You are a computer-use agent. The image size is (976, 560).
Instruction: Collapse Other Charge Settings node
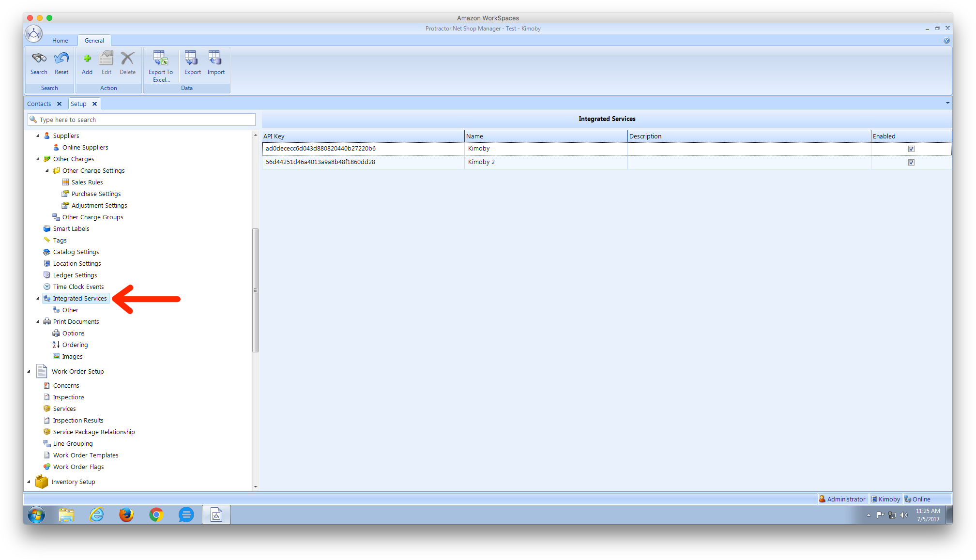[47, 171]
